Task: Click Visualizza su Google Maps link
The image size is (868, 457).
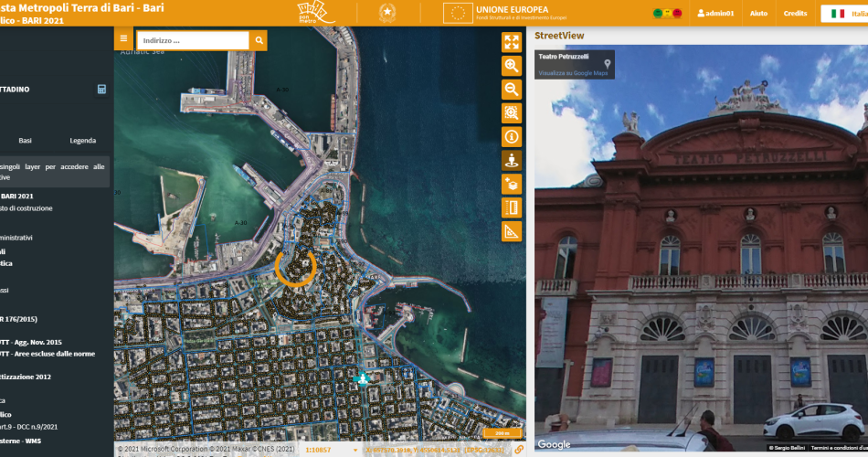Action: tap(573, 72)
